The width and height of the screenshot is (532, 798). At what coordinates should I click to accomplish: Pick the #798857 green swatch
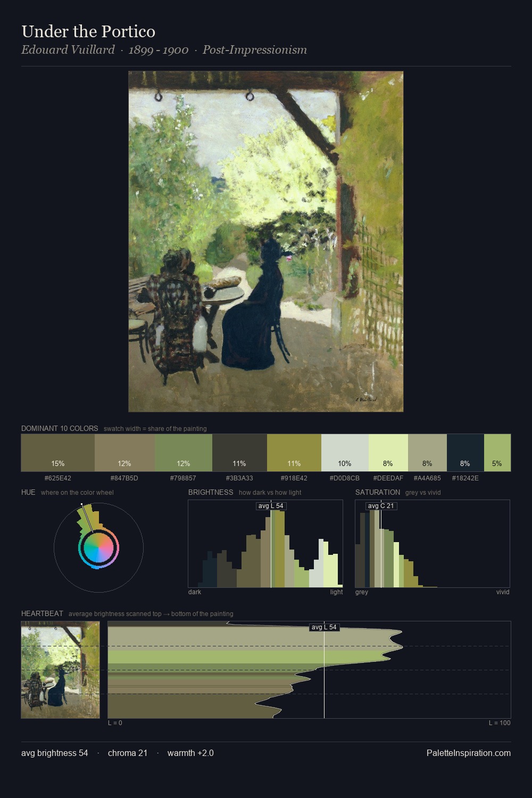click(184, 453)
